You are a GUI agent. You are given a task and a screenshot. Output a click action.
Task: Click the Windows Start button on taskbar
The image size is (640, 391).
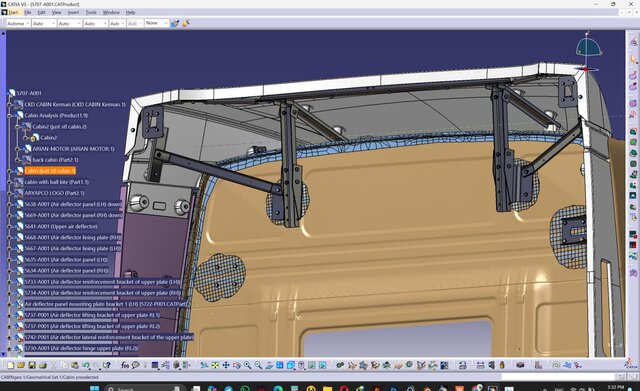pos(94,388)
